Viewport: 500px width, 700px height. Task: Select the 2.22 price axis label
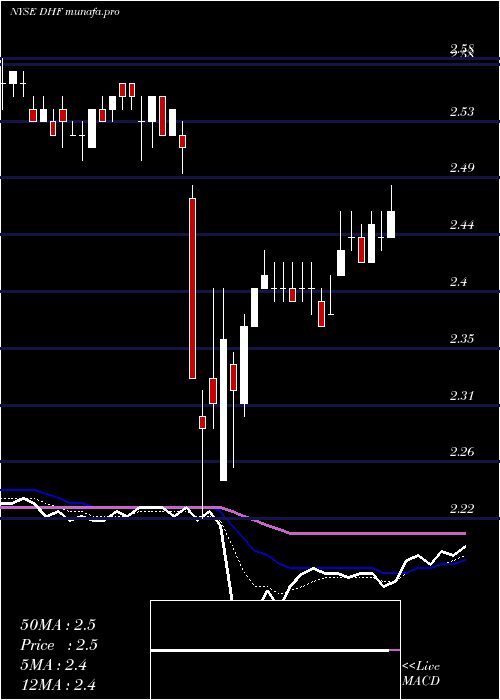click(x=462, y=508)
